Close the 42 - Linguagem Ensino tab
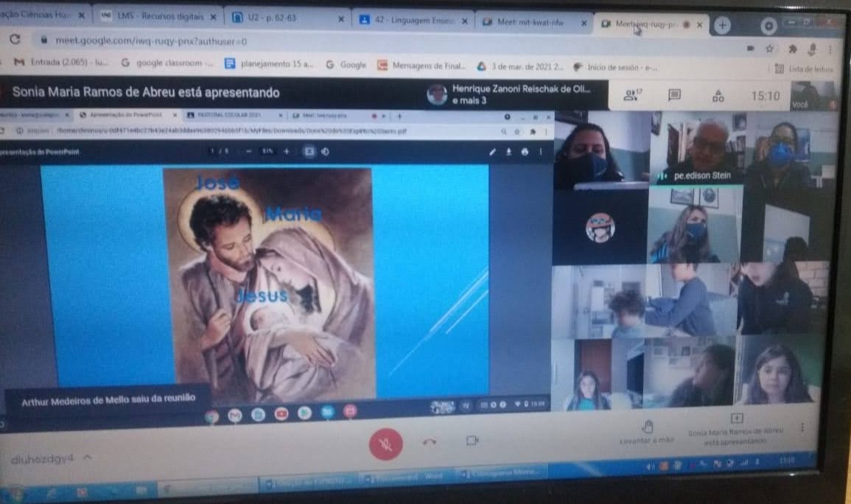 (x=465, y=21)
